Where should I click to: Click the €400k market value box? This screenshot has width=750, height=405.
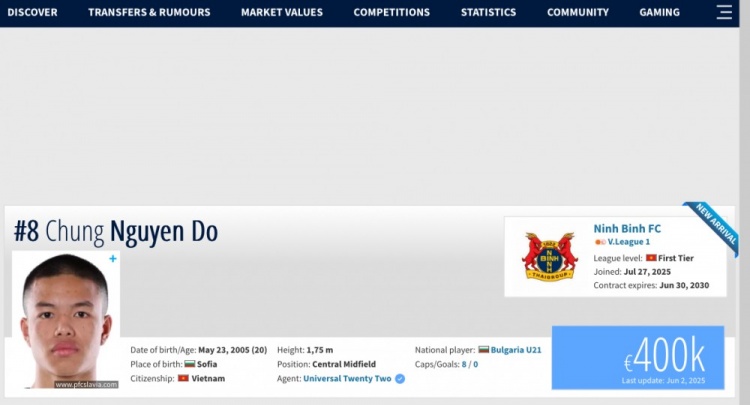coord(637,357)
